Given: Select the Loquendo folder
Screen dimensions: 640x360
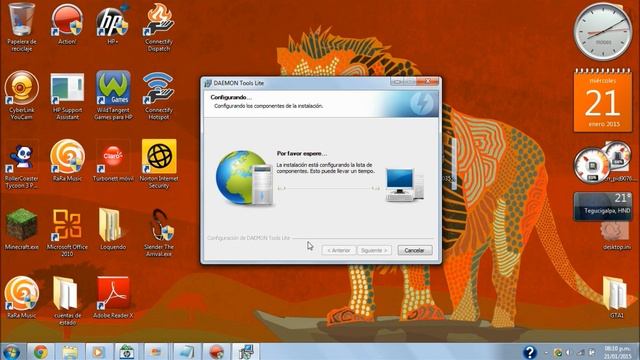Looking at the screenshot, I should [x=113, y=229].
